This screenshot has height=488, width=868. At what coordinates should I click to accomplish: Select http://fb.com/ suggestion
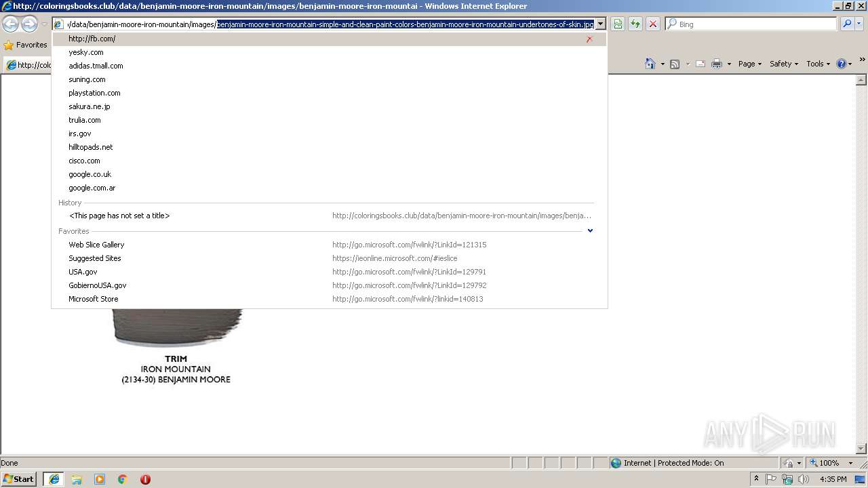point(329,39)
